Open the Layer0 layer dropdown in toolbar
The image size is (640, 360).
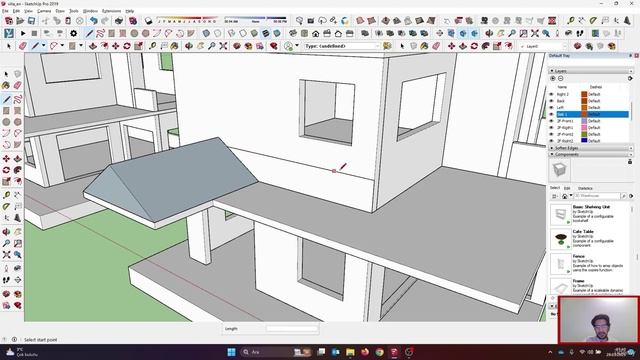543,47
